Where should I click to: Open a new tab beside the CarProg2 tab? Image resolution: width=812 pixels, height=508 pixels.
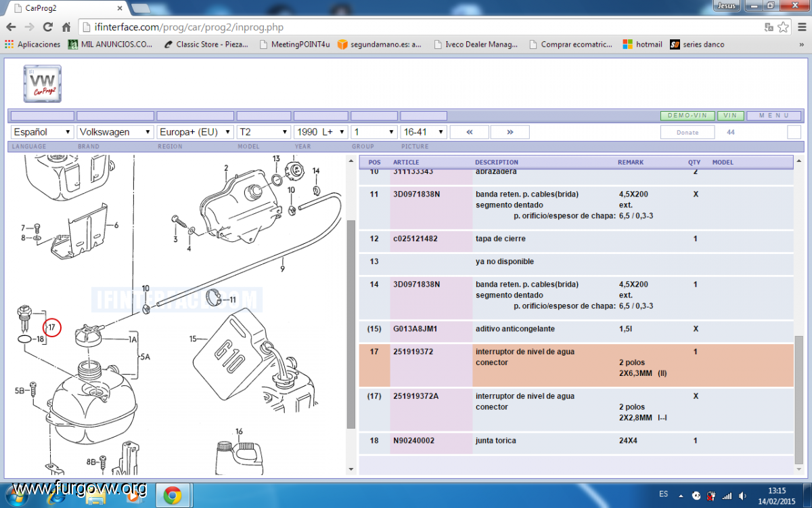(141, 8)
